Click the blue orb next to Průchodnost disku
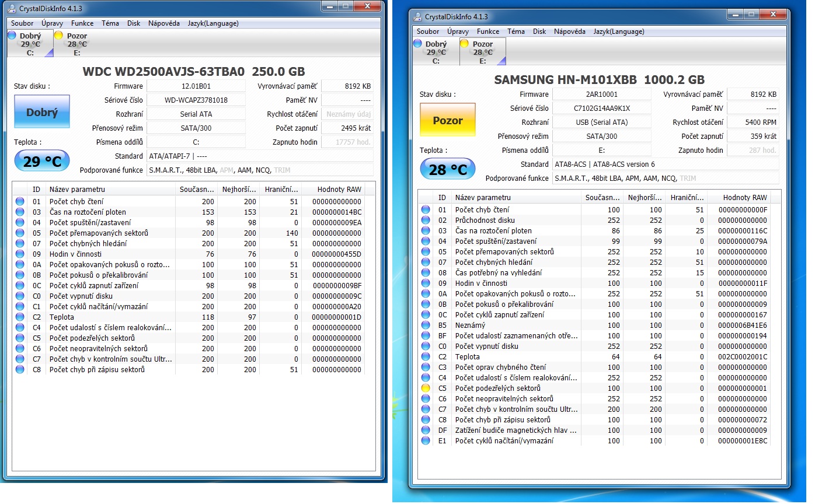Viewport: 815px width, 504px height. pos(426,220)
